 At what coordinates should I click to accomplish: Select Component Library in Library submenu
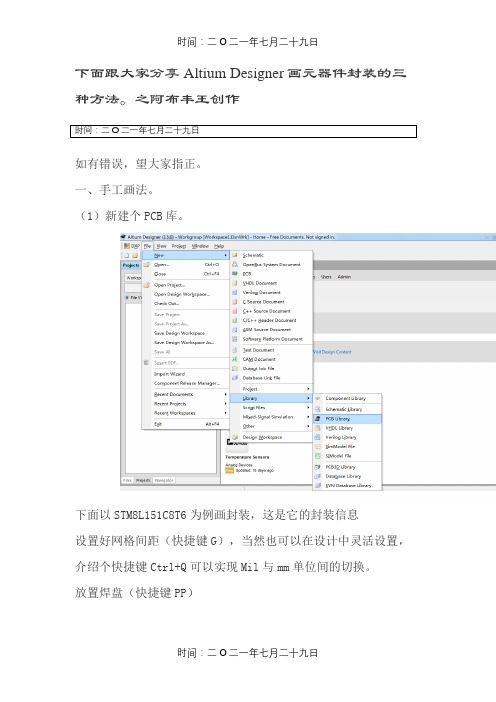(346, 398)
